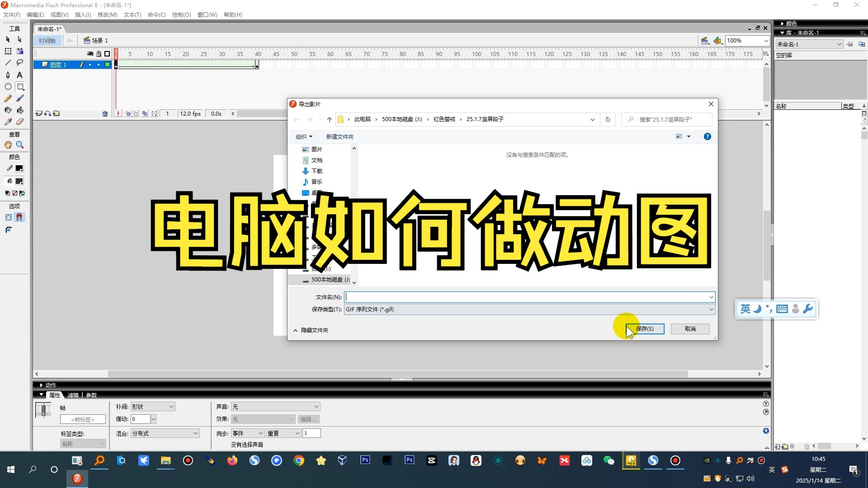Toggle the onion skin button
This screenshot has width=868, height=488.
[128, 114]
